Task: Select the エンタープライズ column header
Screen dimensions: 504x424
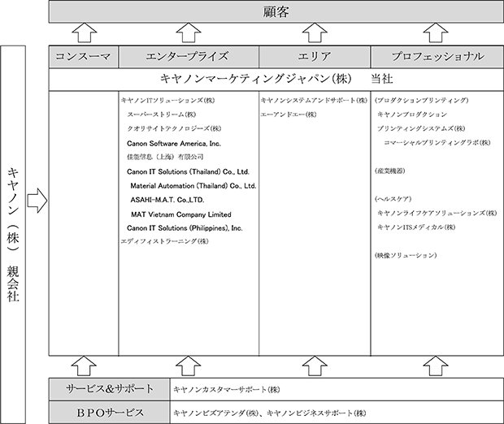Action: 189,57
